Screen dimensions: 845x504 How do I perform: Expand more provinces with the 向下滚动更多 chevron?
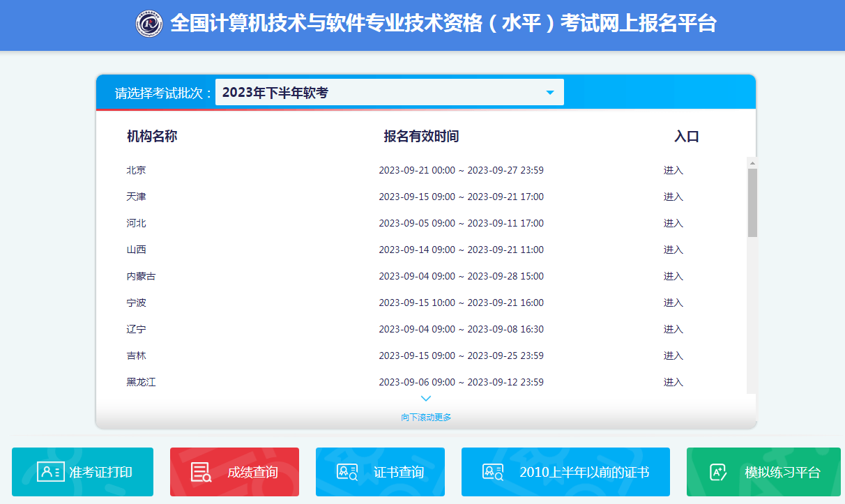425,398
